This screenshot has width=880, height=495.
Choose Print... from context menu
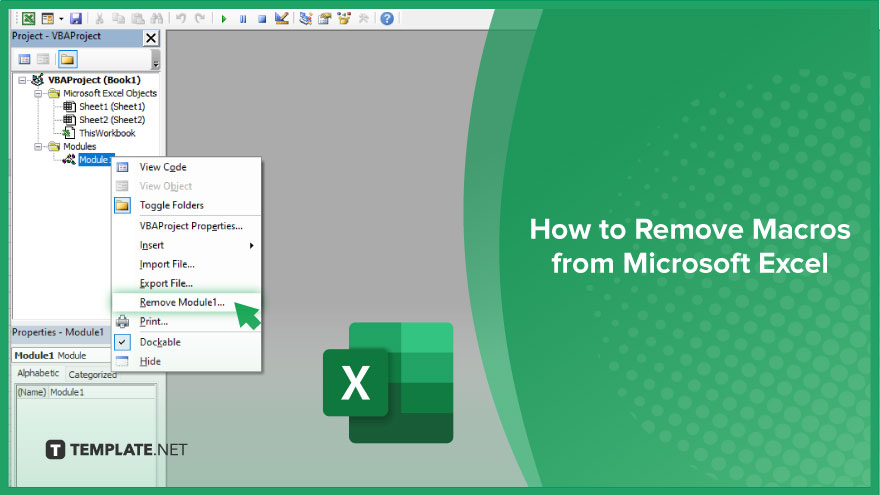(187, 322)
